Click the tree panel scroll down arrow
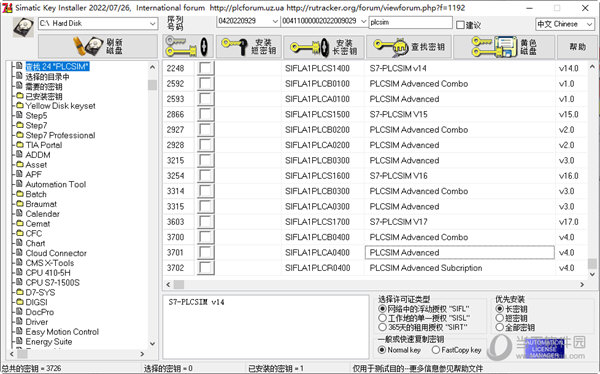The width and height of the screenshot is (600, 374). (152, 344)
